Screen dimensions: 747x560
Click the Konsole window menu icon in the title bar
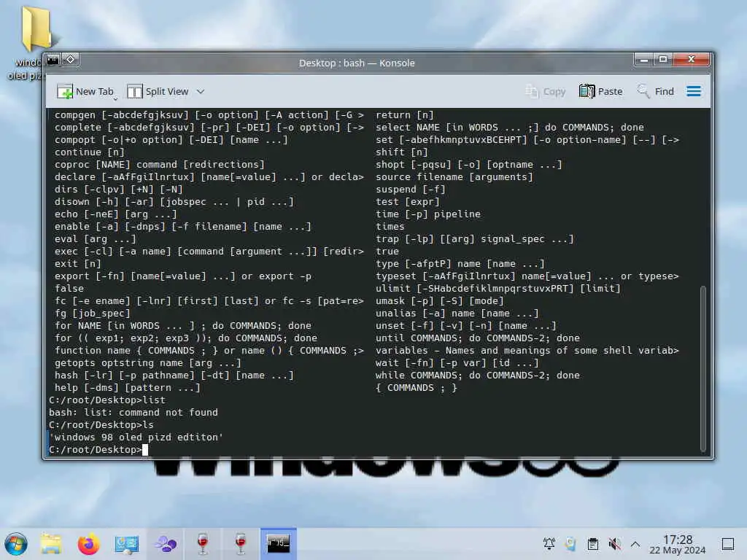(x=53, y=60)
